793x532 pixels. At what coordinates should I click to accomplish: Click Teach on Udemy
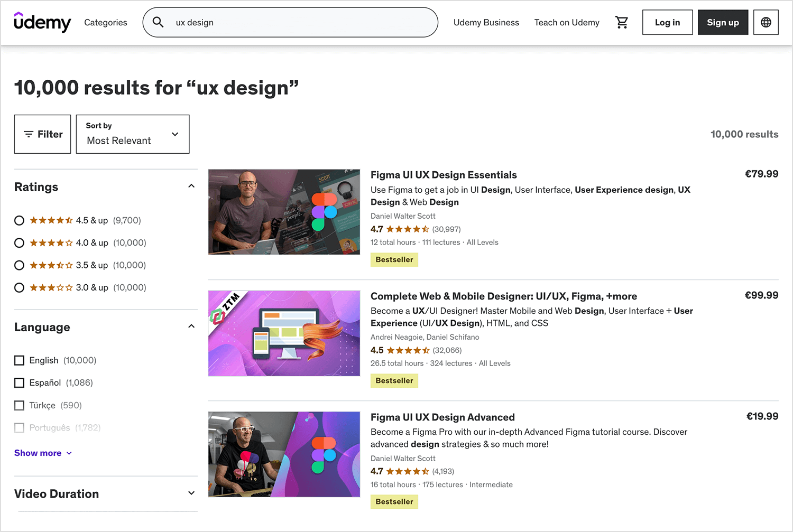[567, 22]
